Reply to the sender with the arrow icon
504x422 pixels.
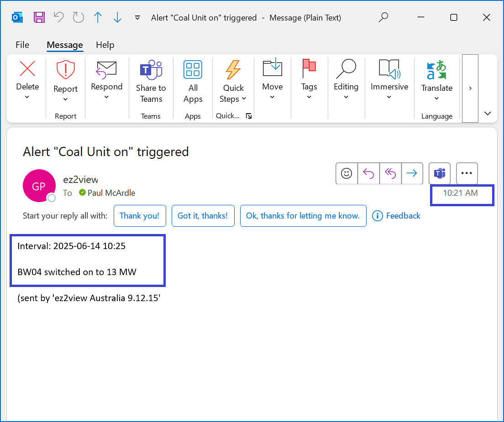point(368,173)
